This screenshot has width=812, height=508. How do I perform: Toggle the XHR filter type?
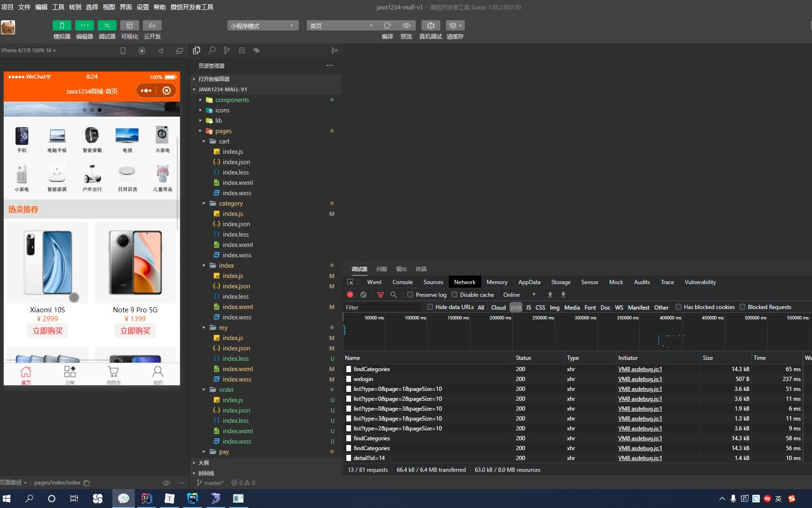click(516, 307)
